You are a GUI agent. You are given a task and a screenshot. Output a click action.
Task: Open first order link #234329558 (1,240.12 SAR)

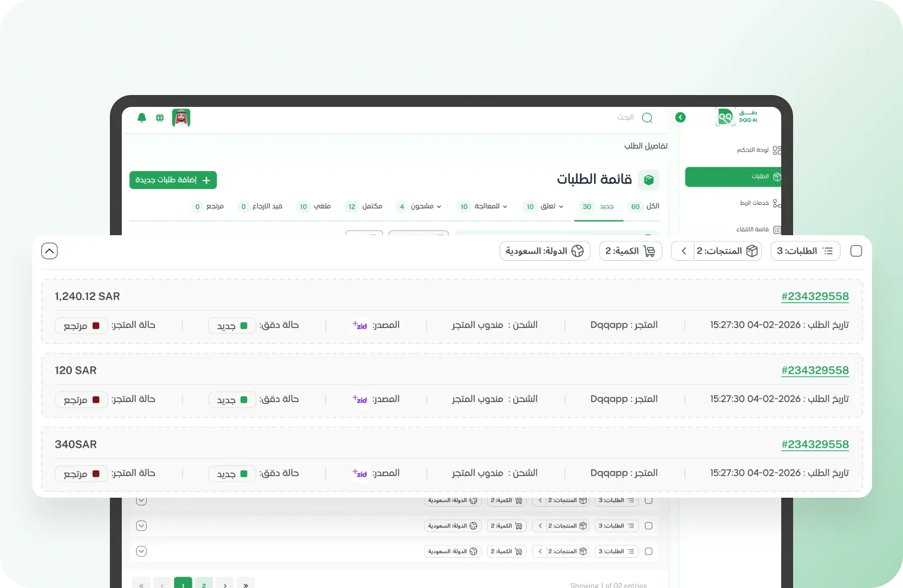814,296
